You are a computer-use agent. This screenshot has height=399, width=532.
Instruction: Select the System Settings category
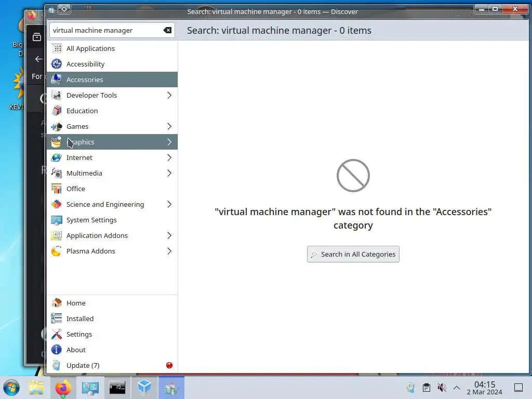click(x=112, y=220)
